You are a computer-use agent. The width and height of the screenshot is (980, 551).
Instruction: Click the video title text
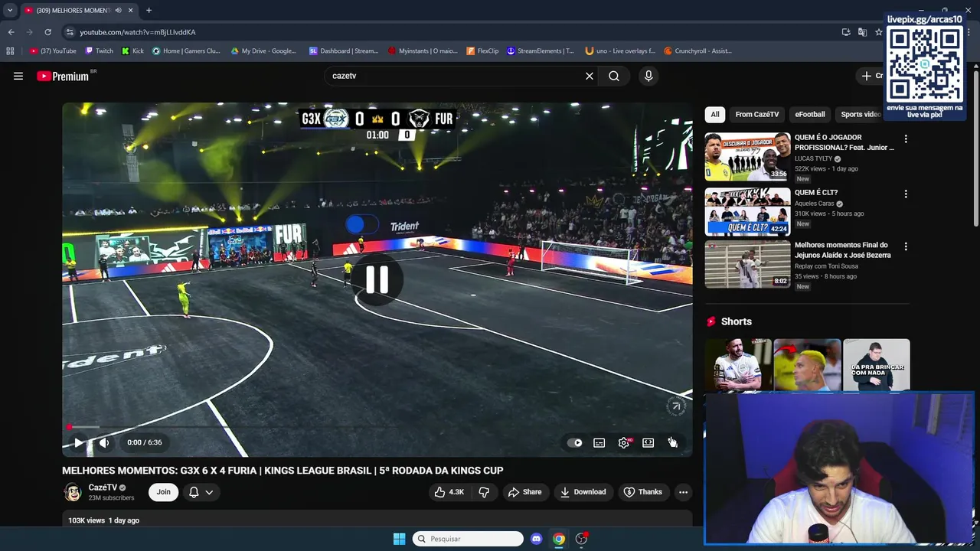click(283, 471)
